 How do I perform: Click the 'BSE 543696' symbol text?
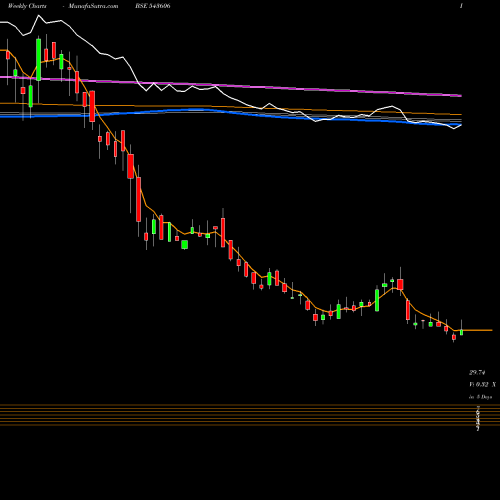[153, 6]
